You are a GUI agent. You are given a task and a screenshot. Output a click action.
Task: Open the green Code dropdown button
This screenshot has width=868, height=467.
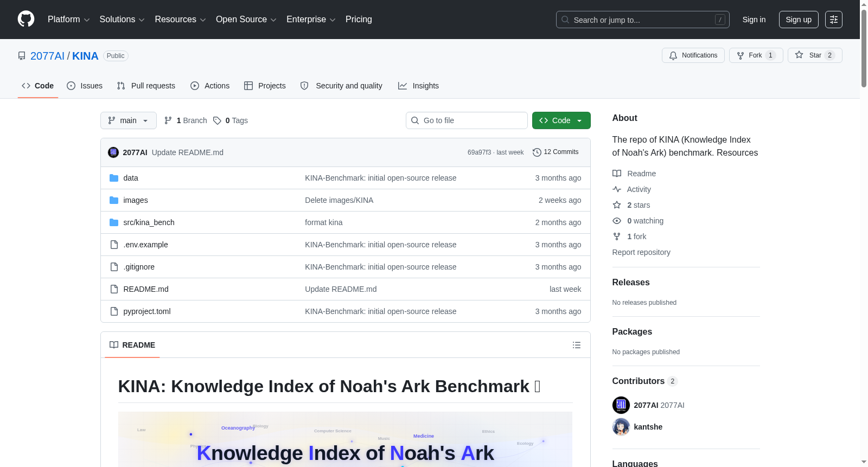point(561,120)
